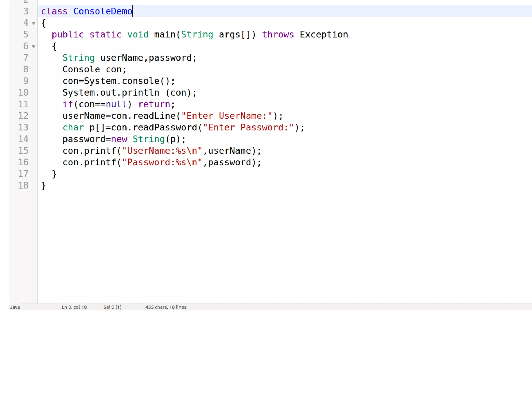Click the Ln 3, col 18 position indicator
The width and height of the screenshot is (532, 411).
click(x=74, y=307)
